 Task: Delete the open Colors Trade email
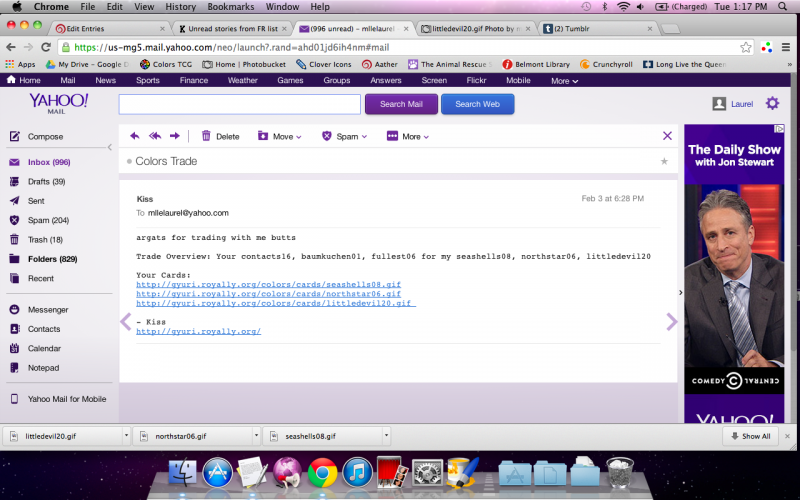click(x=220, y=136)
